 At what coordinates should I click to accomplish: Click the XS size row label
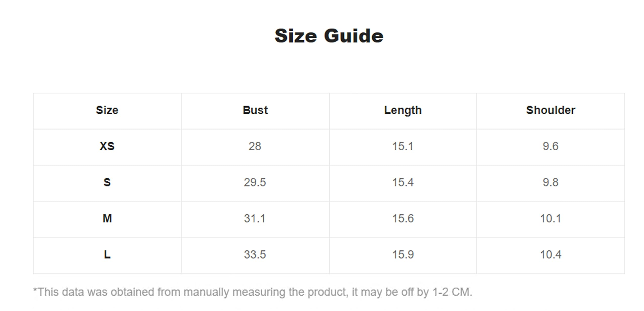(x=107, y=146)
